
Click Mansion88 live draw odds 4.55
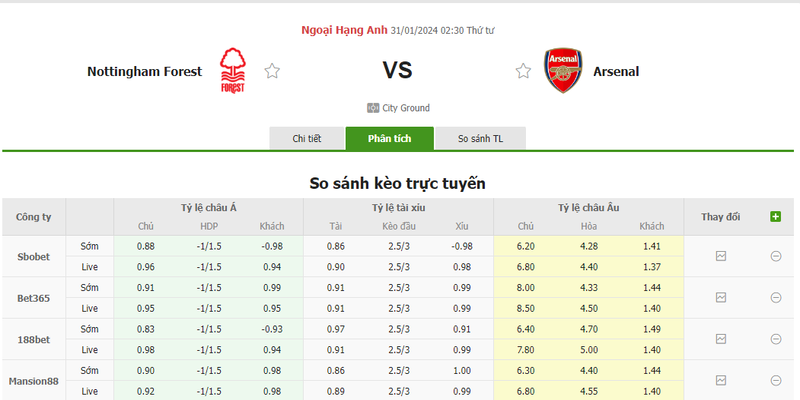tap(589, 391)
